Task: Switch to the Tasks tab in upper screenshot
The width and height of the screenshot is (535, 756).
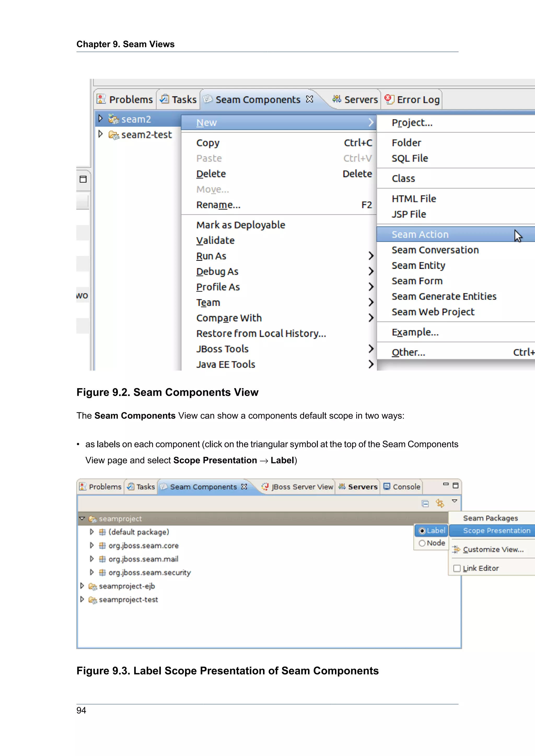Action: click(178, 99)
